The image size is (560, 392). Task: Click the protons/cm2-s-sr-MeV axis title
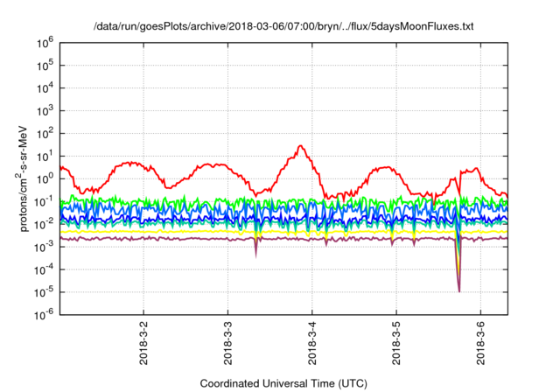coord(22,178)
